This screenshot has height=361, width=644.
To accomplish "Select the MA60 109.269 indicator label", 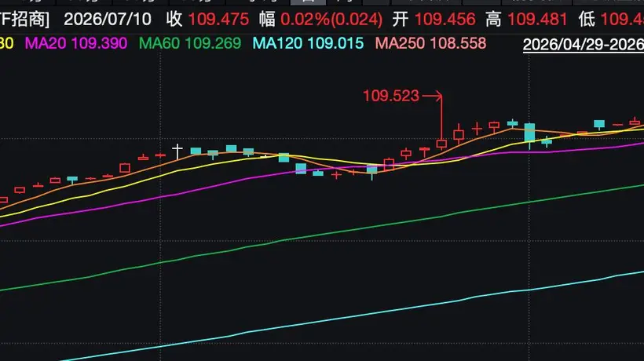I will coord(190,43).
